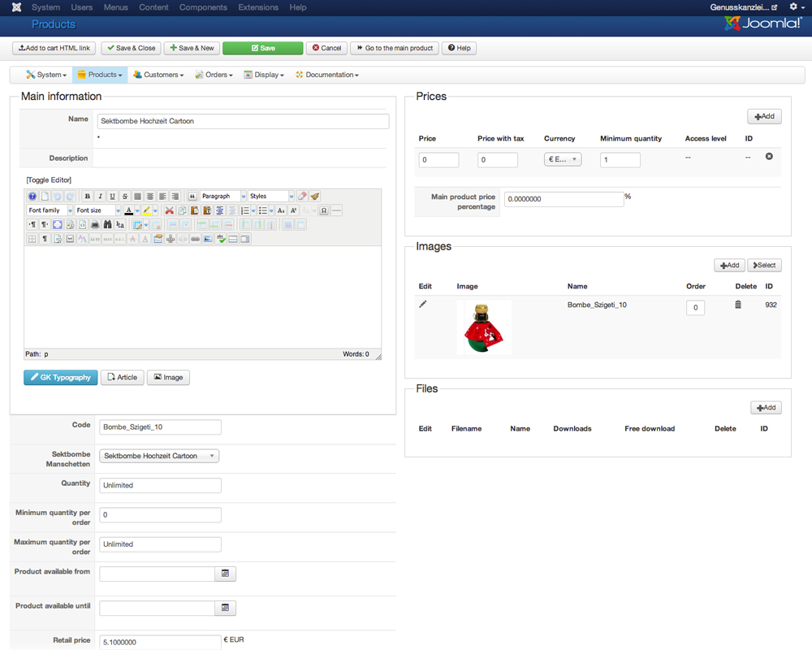Viewport: 812px width, 650px height.
Task: Click the Joomla logo icon top left
Action: [x=16, y=7]
